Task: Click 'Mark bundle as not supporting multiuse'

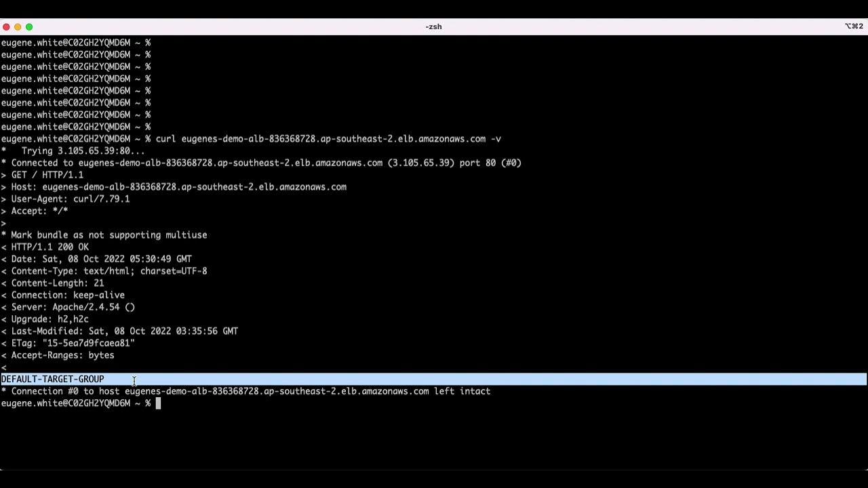Action: tap(104, 235)
